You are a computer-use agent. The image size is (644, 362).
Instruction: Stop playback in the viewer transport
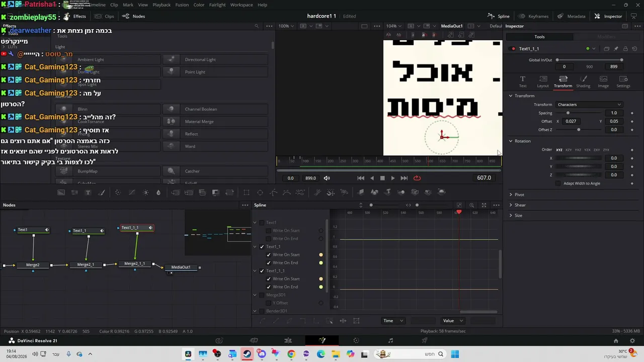tap(382, 178)
